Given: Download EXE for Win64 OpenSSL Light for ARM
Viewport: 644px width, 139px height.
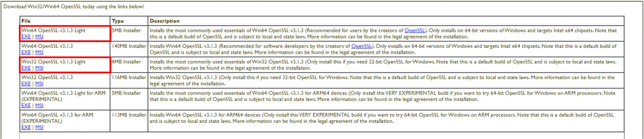Looking at the screenshot, I should pyautogui.click(x=26, y=105).
